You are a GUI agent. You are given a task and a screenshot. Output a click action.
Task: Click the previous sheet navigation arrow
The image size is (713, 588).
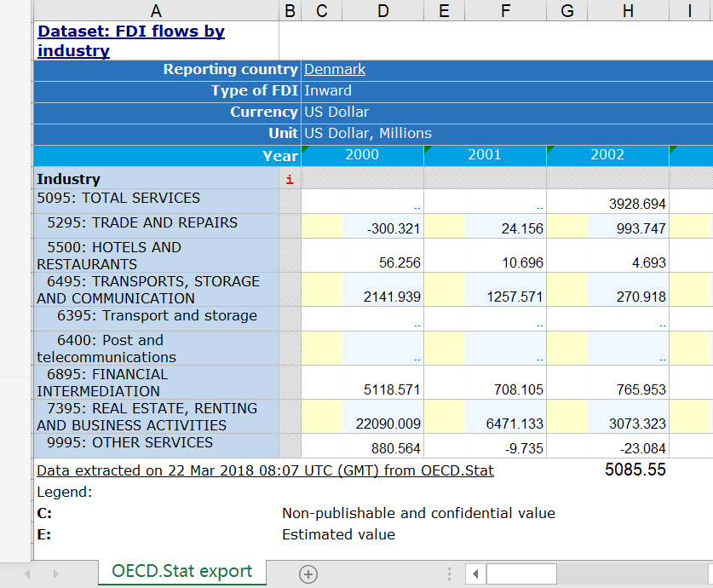coord(30,574)
